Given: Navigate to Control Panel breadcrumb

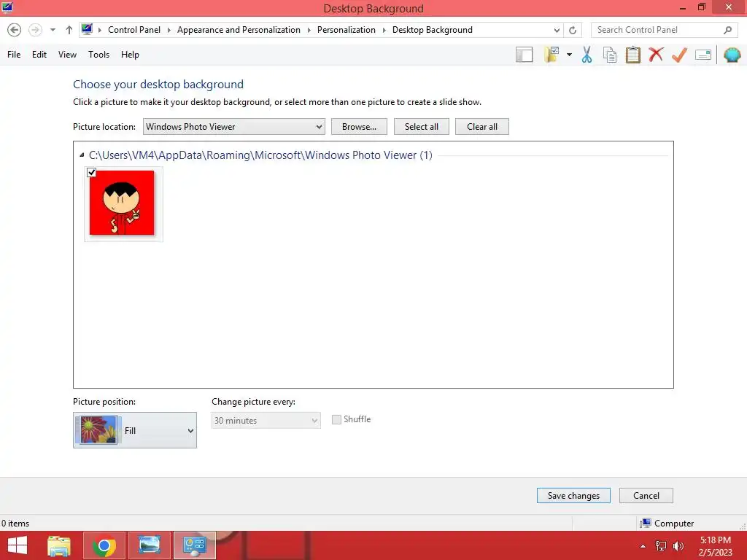Looking at the screenshot, I should 134,29.
